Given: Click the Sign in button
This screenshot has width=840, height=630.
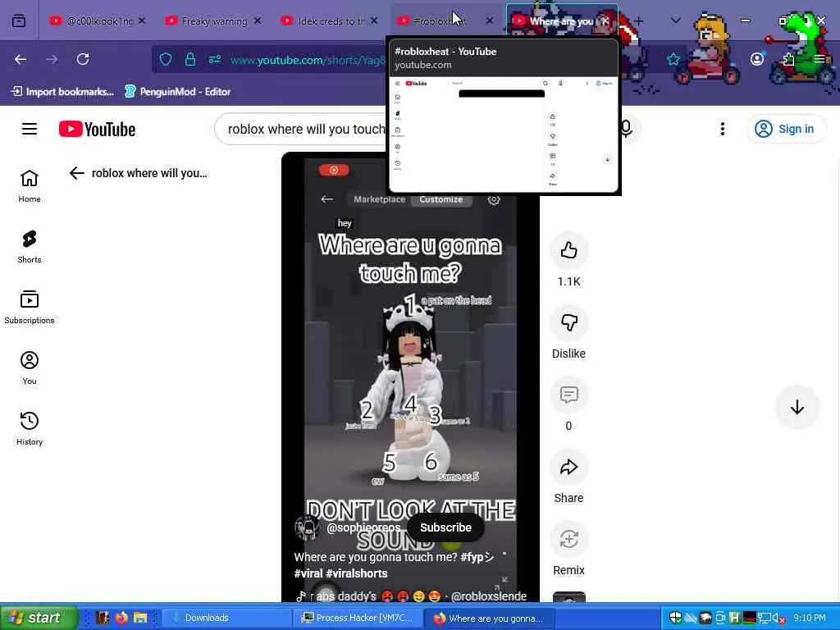Looking at the screenshot, I should (786, 129).
